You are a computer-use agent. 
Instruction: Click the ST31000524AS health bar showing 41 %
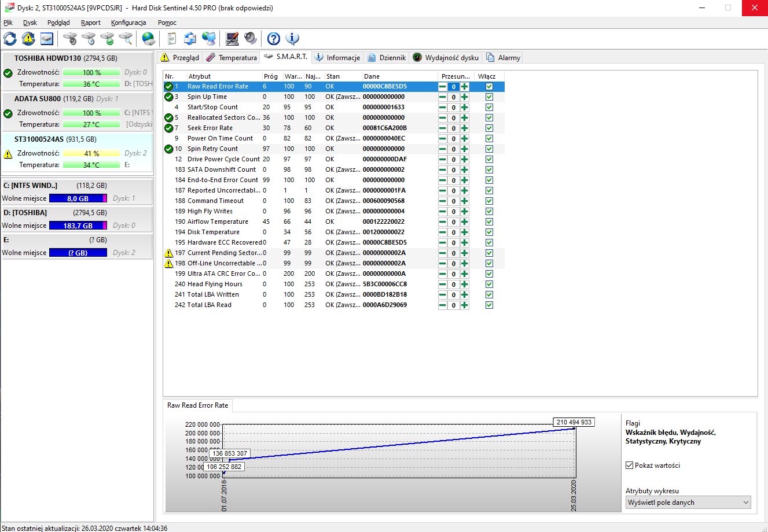[91, 154]
